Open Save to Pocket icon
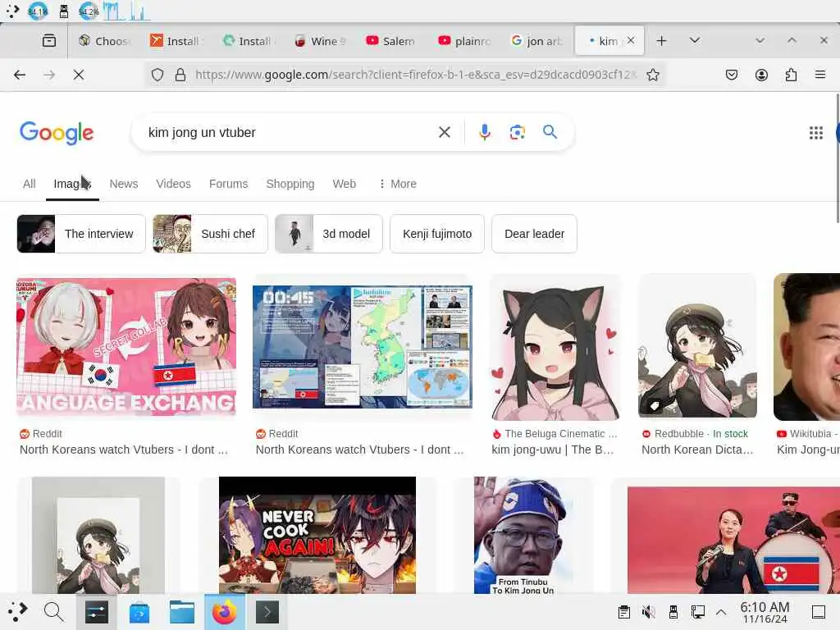Image resolution: width=840 pixels, height=630 pixels. [x=731, y=75]
